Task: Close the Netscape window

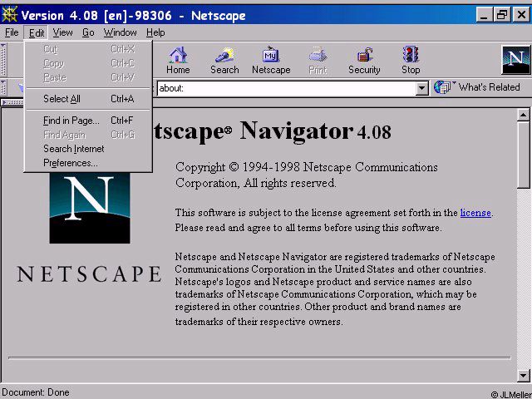Action: (x=521, y=15)
